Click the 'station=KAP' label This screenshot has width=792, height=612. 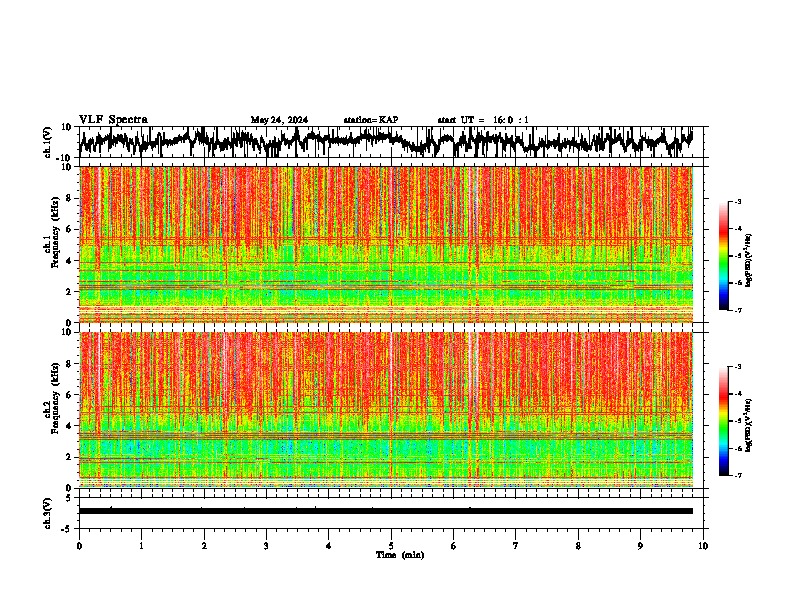(371, 120)
